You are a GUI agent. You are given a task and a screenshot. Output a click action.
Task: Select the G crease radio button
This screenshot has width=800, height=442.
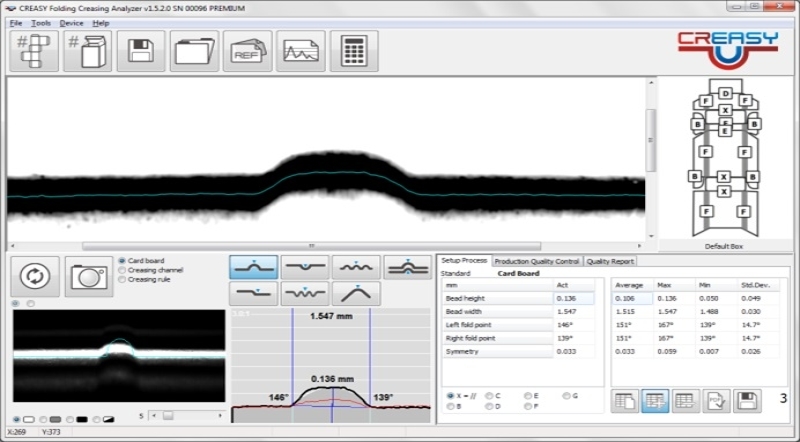point(566,396)
